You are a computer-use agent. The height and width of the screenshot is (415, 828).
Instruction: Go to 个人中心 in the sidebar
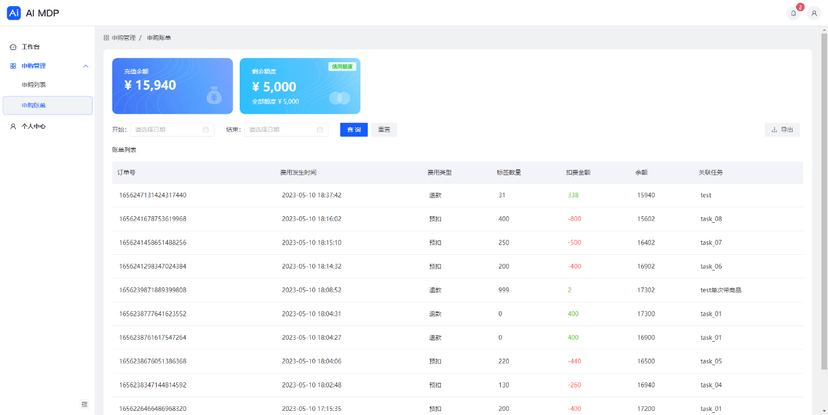click(34, 127)
